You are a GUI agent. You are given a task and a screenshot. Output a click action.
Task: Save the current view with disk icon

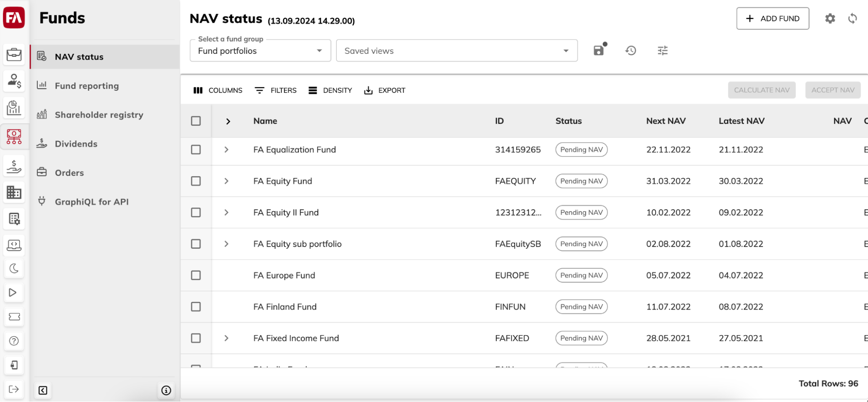[600, 50]
